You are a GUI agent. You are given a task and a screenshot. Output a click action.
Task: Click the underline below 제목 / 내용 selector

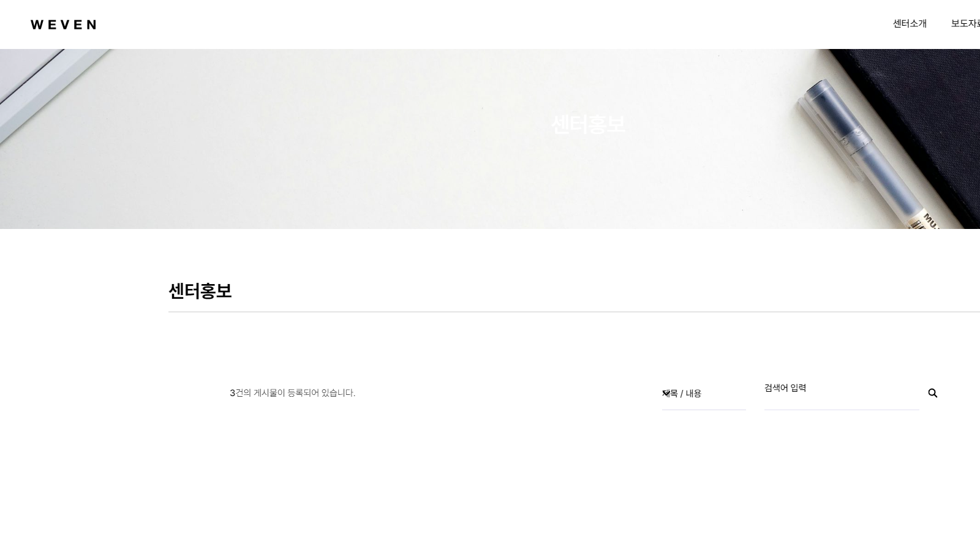704,410
